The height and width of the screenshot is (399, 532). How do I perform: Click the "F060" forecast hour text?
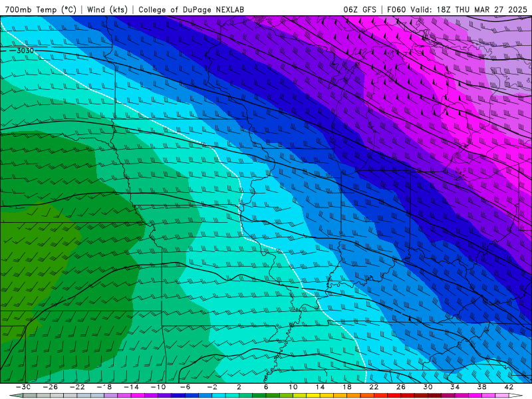[396, 9]
